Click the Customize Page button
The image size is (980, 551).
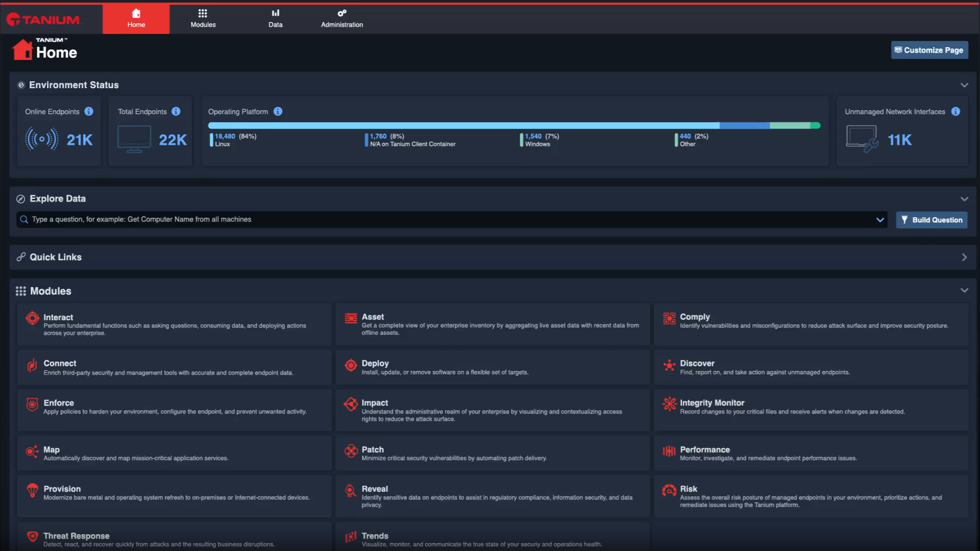[x=929, y=50]
